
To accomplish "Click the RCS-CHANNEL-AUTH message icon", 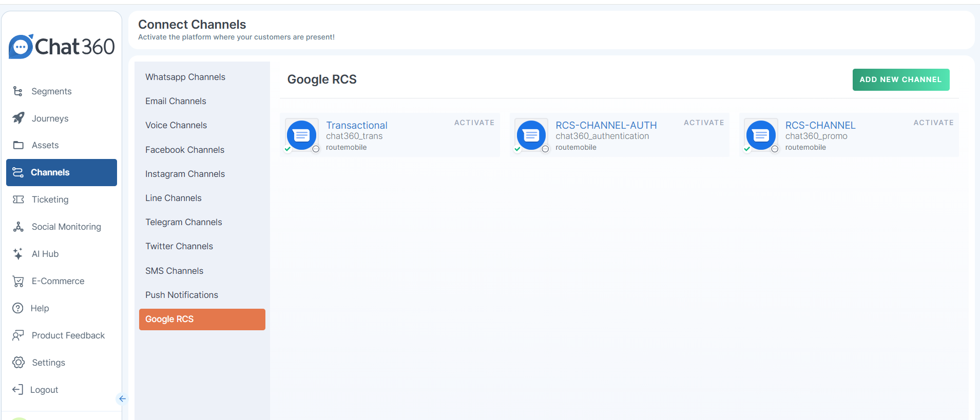I will [531, 135].
